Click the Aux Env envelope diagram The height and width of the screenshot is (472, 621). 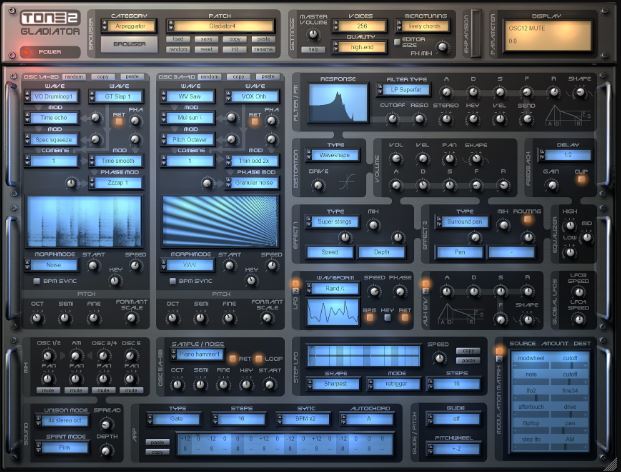tap(459, 314)
